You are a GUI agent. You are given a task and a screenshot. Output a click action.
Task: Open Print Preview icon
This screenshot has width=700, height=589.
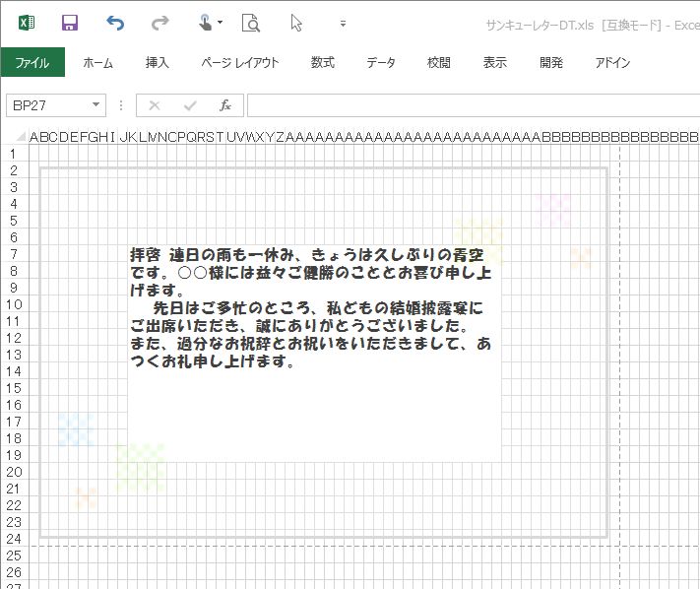(x=251, y=23)
